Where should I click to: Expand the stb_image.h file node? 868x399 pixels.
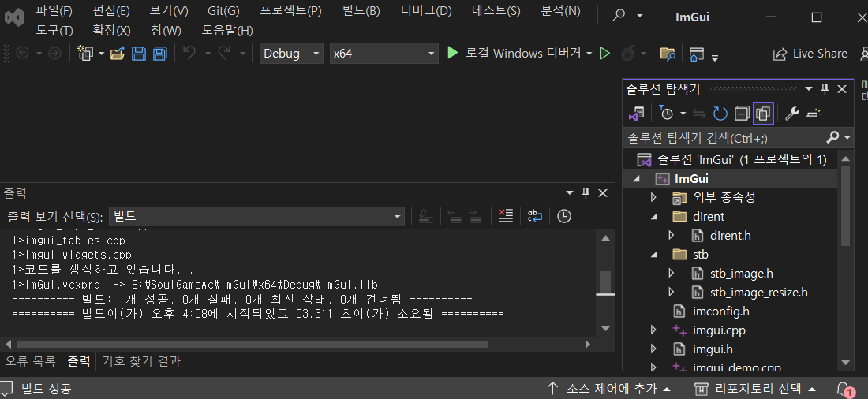[672, 274]
